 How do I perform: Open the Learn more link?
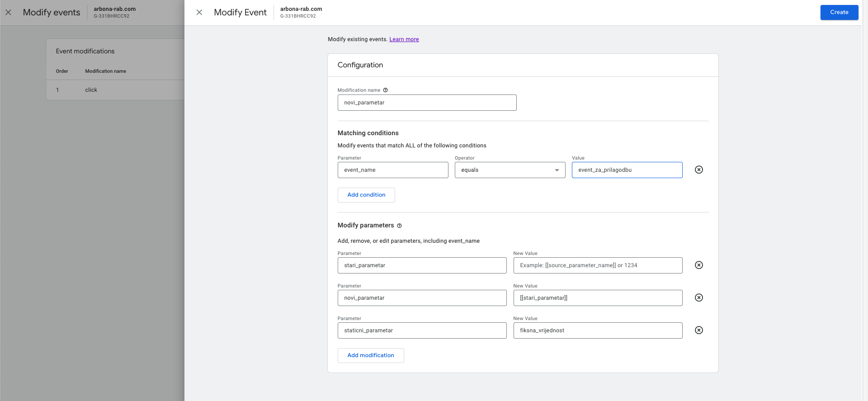point(404,39)
